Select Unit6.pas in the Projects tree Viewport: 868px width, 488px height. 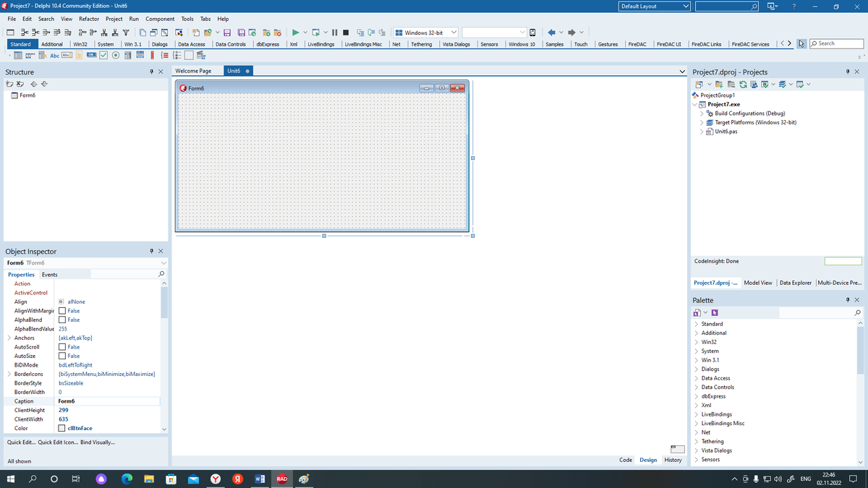coord(726,132)
